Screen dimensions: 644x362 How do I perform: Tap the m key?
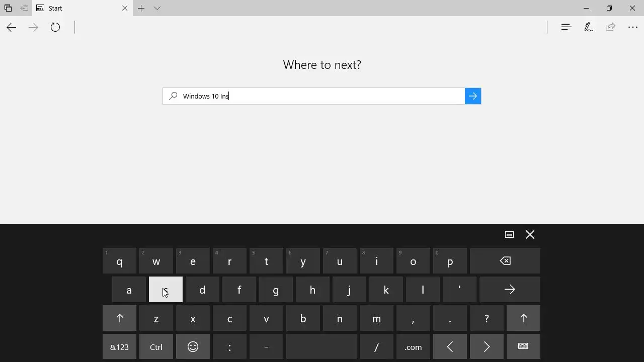point(376,318)
